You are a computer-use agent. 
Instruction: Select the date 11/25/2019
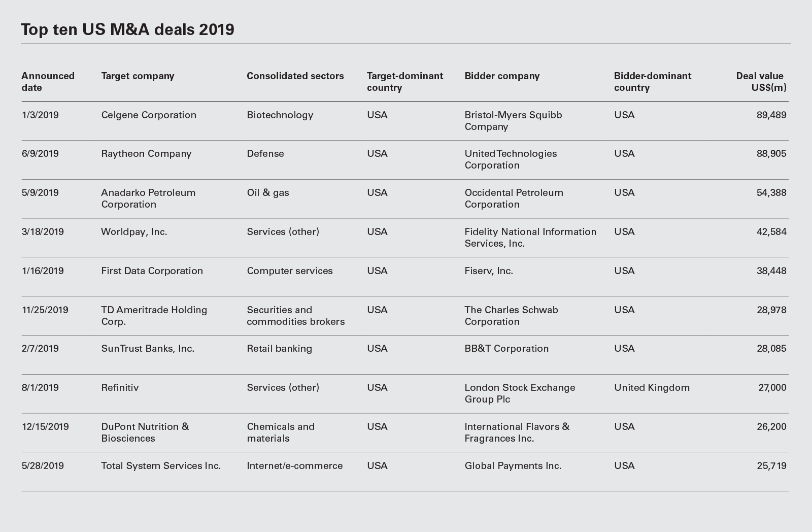tap(45, 310)
